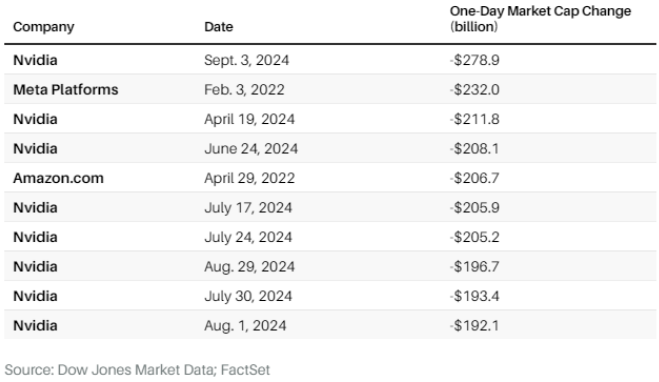The image size is (659, 382).
Task: Click the Sept. 3, 2024 date cell
Action: (x=247, y=61)
